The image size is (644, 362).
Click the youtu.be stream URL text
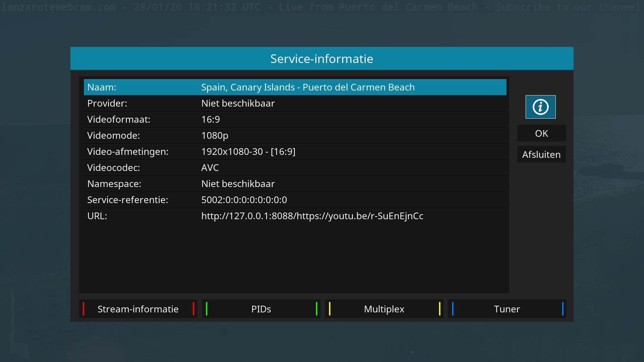click(312, 216)
